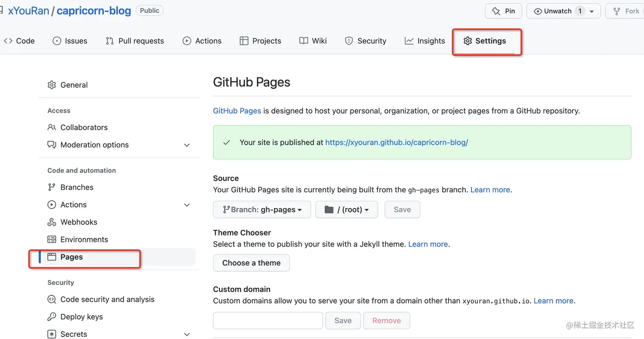The width and height of the screenshot is (644, 339).
Task: Select the Settings tab
Action: click(x=485, y=41)
